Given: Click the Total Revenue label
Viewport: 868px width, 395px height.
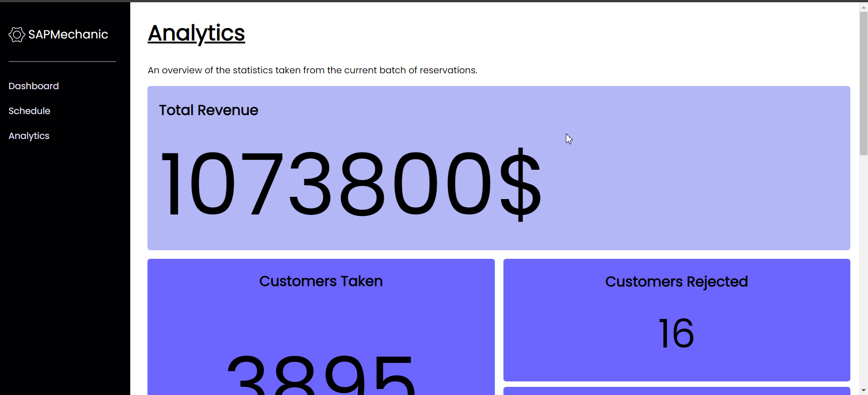Looking at the screenshot, I should [x=209, y=110].
